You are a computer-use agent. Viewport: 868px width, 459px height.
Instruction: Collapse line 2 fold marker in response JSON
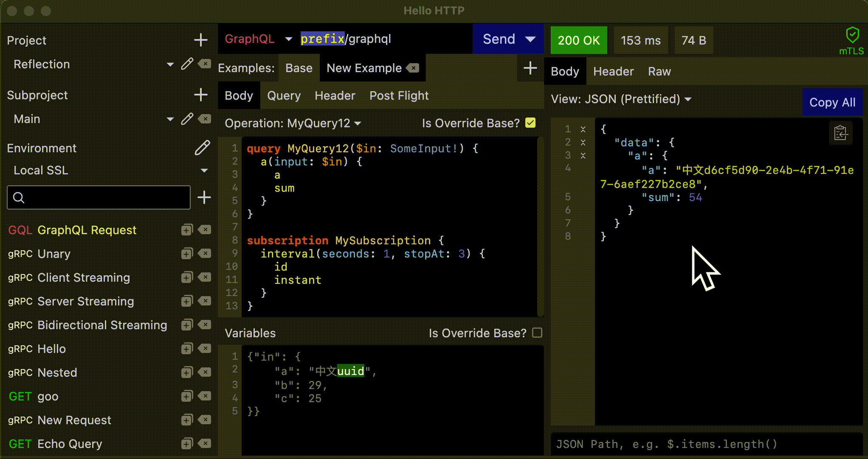pos(583,143)
